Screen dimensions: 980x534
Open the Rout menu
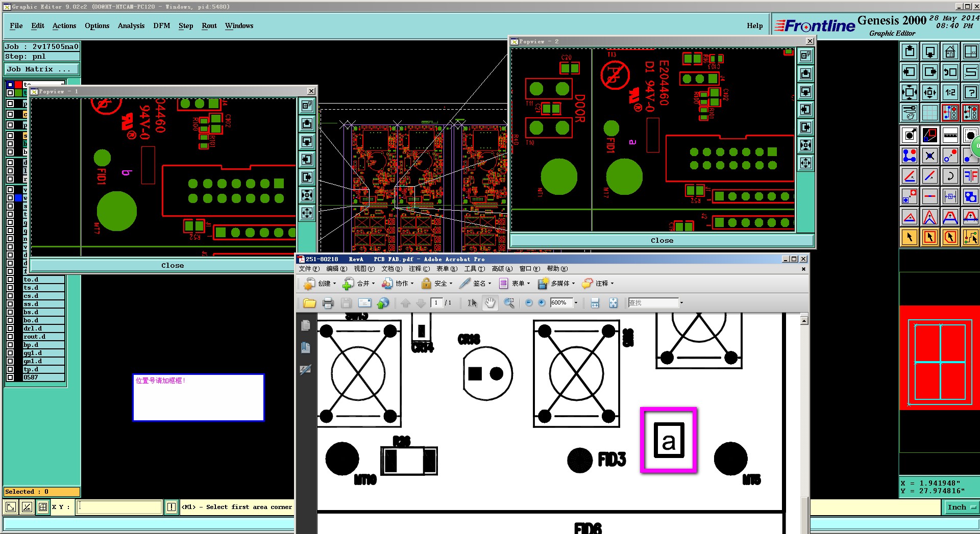click(209, 26)
